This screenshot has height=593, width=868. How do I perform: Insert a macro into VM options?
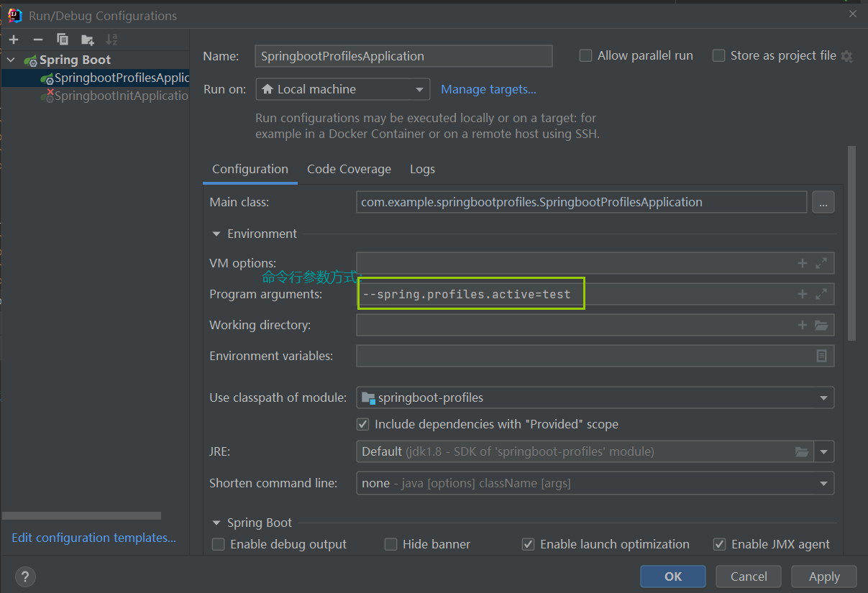pos(803,264)
